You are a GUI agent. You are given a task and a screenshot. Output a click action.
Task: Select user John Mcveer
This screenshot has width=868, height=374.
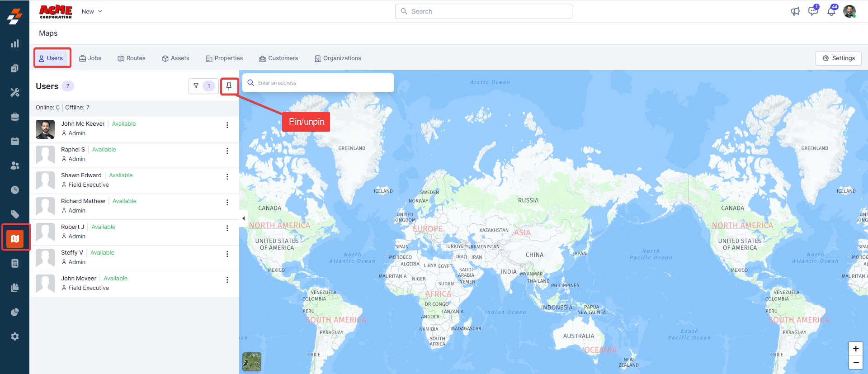click(134, 284)
